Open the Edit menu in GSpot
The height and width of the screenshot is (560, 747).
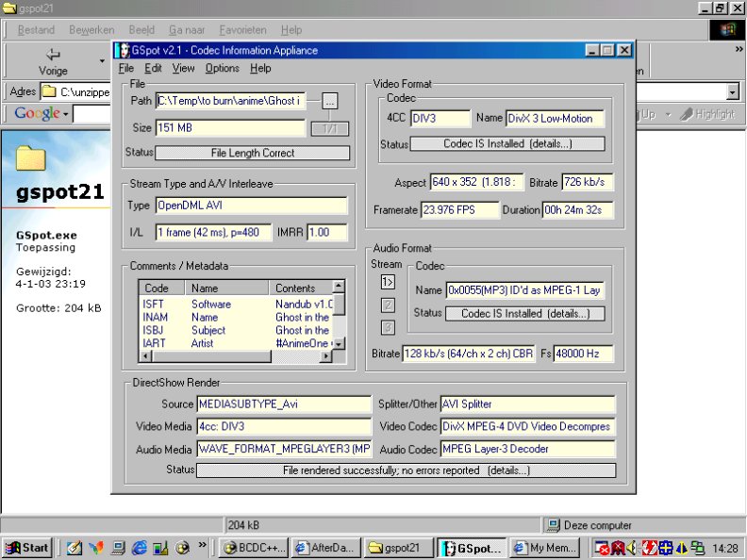[153, 68]
